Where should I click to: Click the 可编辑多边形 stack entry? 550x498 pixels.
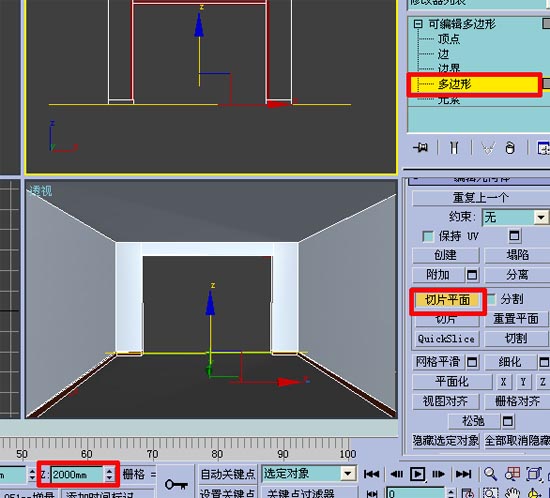pos(462,24)
